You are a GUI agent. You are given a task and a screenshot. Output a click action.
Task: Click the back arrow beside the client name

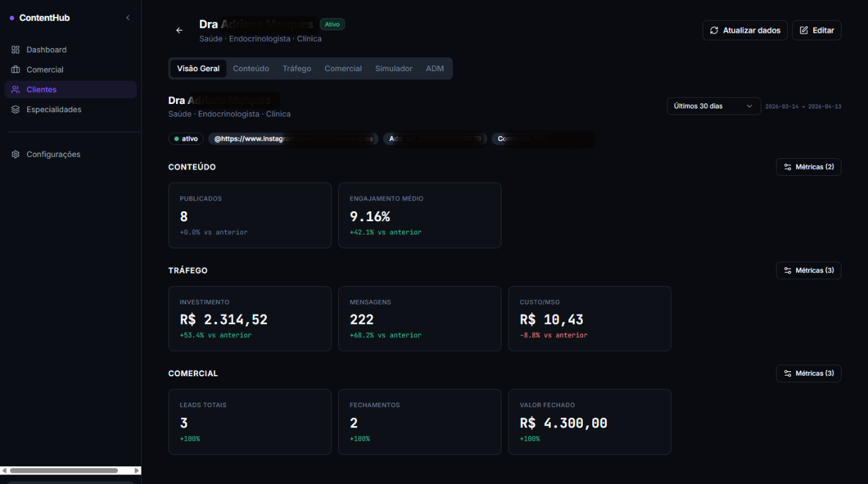(179, 30)
